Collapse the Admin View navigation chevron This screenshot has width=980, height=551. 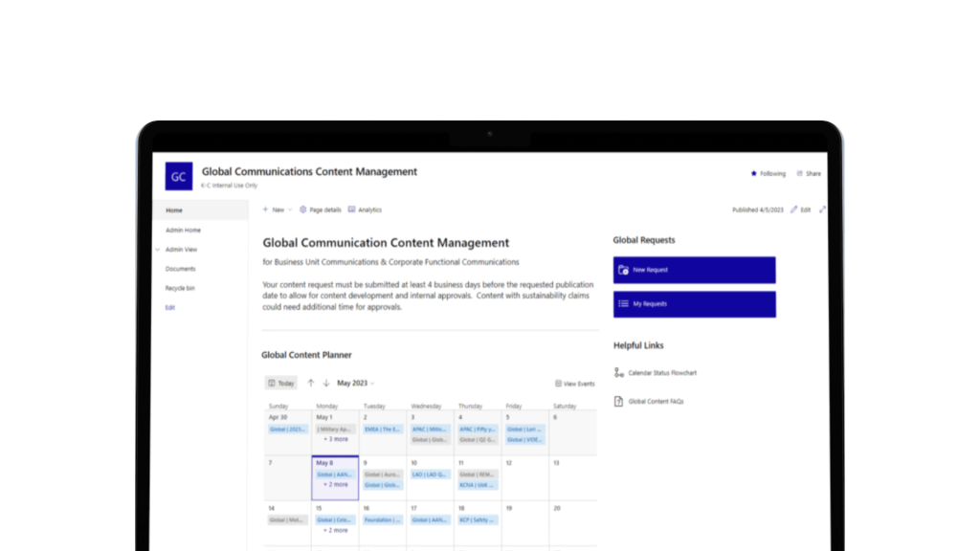(157, 250)
